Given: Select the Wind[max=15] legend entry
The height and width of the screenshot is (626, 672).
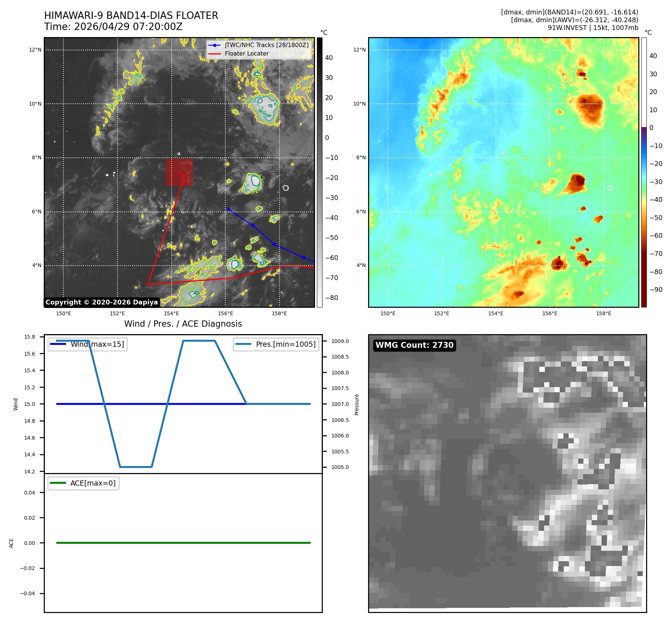Looking at the screenshot, I should [88, 344].
